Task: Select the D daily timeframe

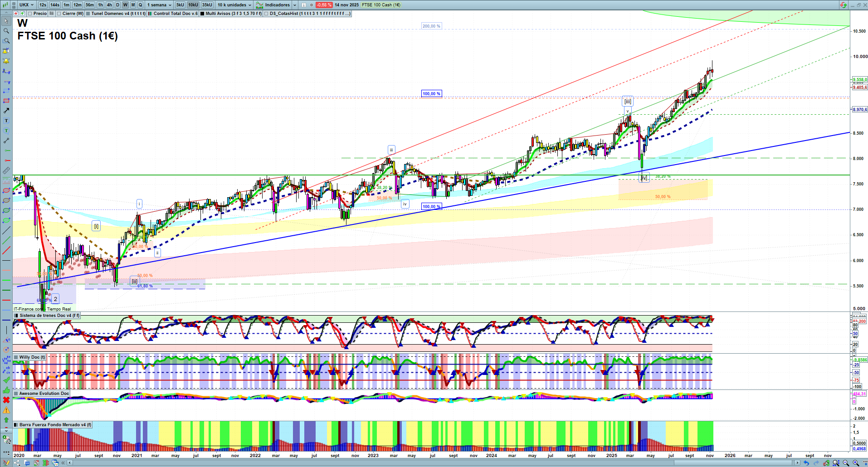Action: [x=117, y=5]
